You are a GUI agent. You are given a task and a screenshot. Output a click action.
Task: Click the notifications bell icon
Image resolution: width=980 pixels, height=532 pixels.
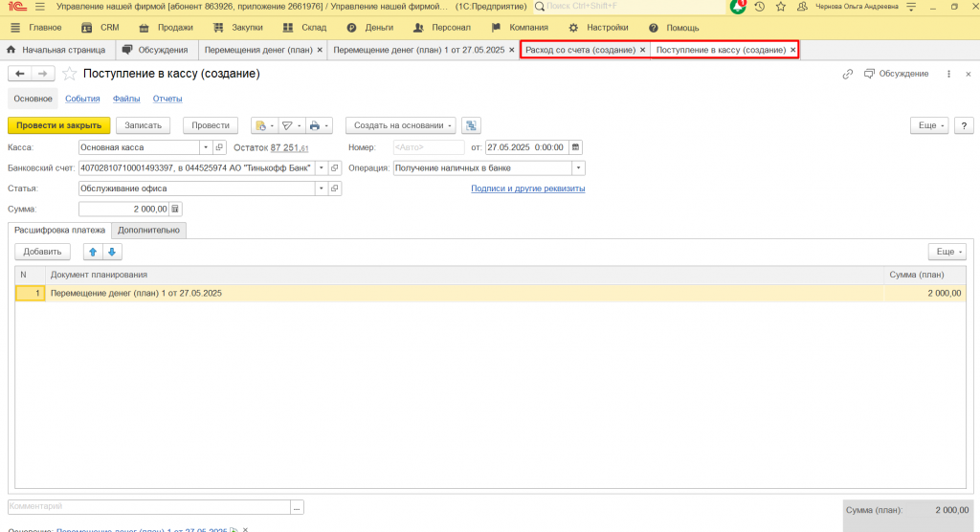pos(738,7)
